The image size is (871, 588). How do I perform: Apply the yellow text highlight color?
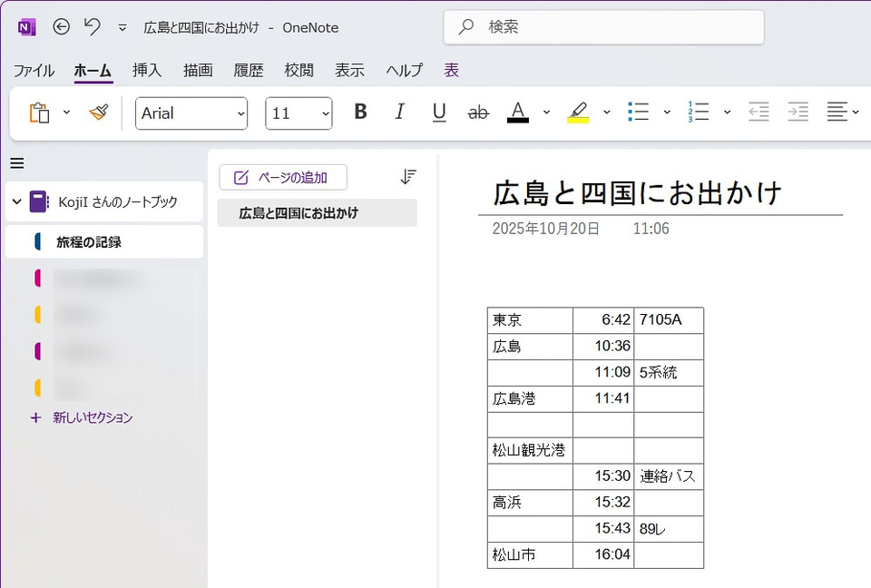click(578, 113)
